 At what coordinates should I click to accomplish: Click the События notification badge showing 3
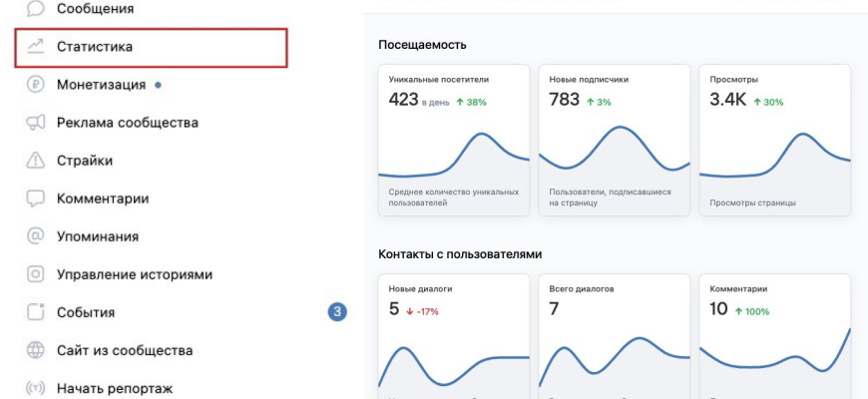337,312
